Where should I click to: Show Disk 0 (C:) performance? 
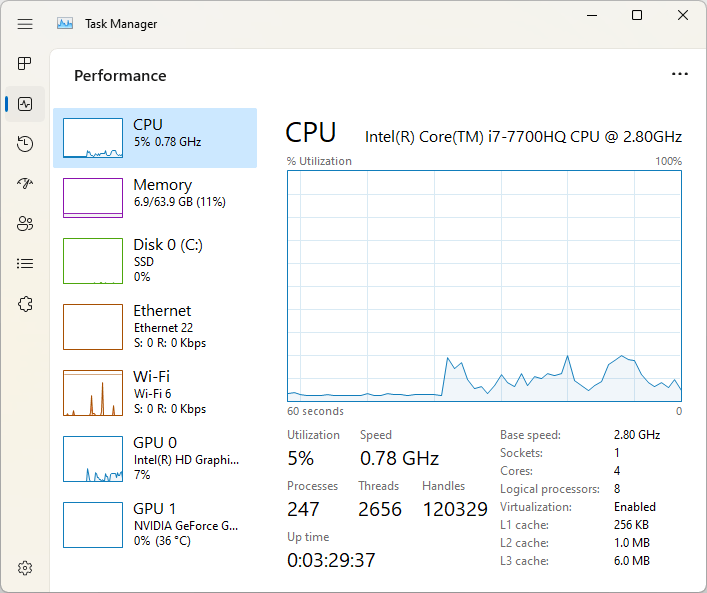click(155, 261)
